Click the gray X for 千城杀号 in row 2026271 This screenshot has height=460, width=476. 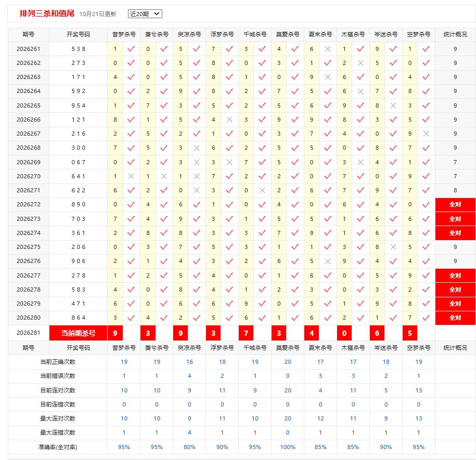point(262,190)
